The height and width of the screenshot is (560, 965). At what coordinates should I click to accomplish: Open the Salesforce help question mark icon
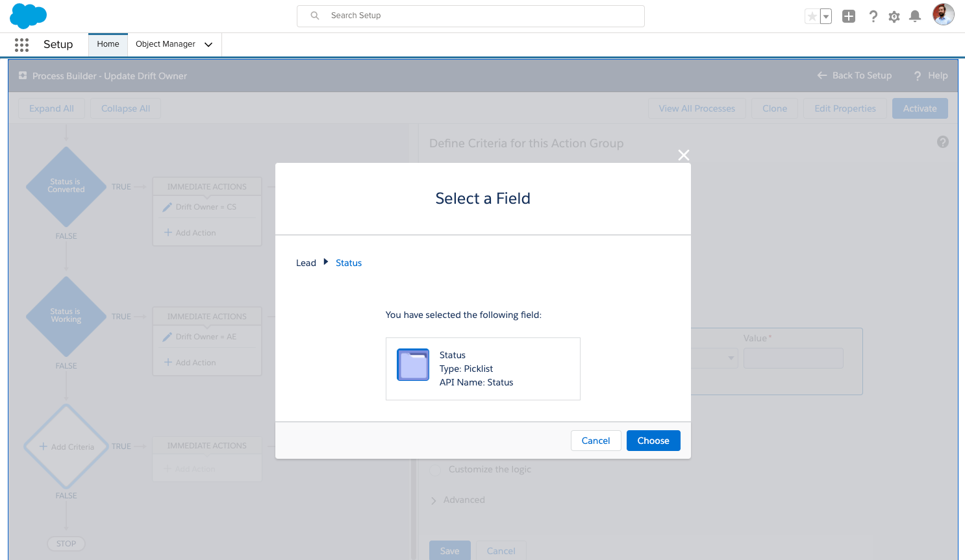pyautogui.click(x=873, y=16)
